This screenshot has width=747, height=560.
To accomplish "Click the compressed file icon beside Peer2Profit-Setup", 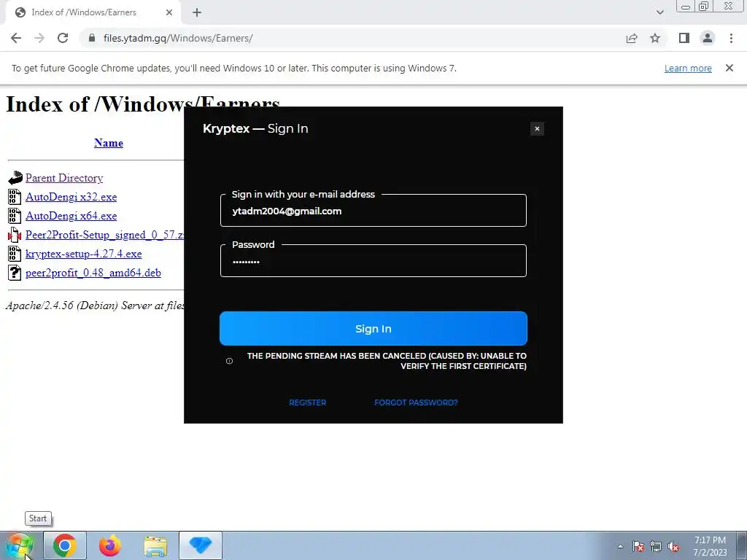I will (15, 235).
